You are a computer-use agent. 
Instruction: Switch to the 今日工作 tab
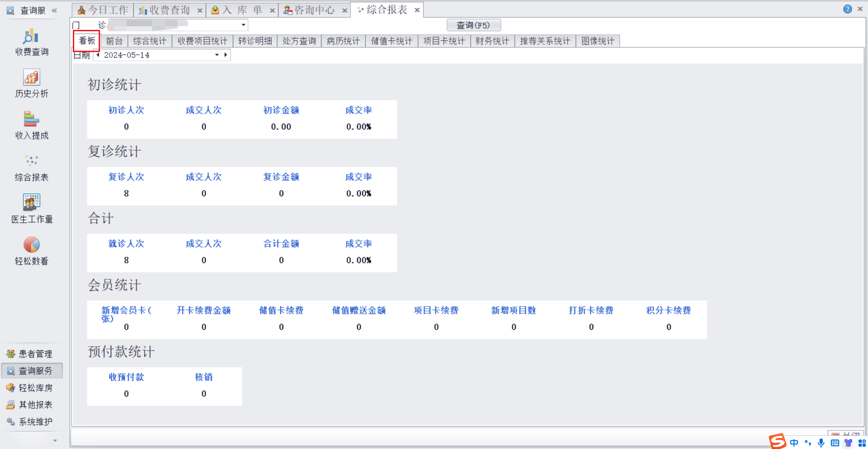pos(103,10)
